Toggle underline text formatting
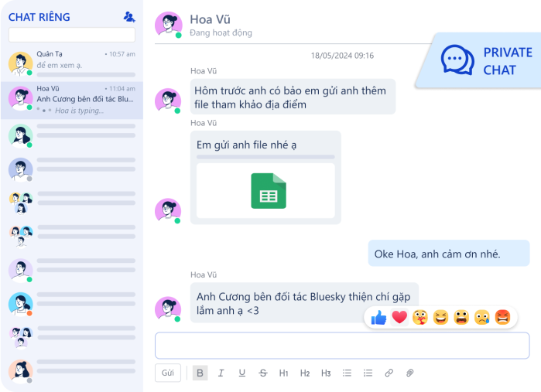Viewport: 541px width, 392px height. [241, 373]
